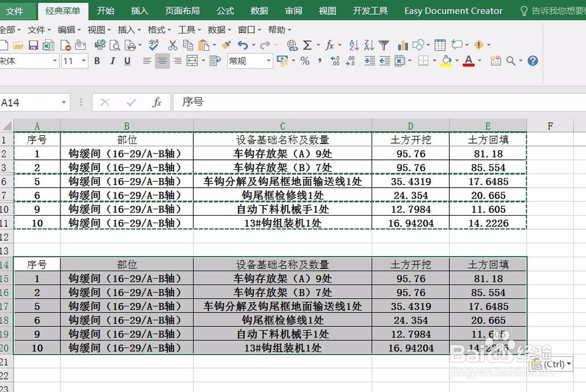This screenshot has height=392, width=586.
Task: Select the sort ascending icon
Action: tap(353, 45)
